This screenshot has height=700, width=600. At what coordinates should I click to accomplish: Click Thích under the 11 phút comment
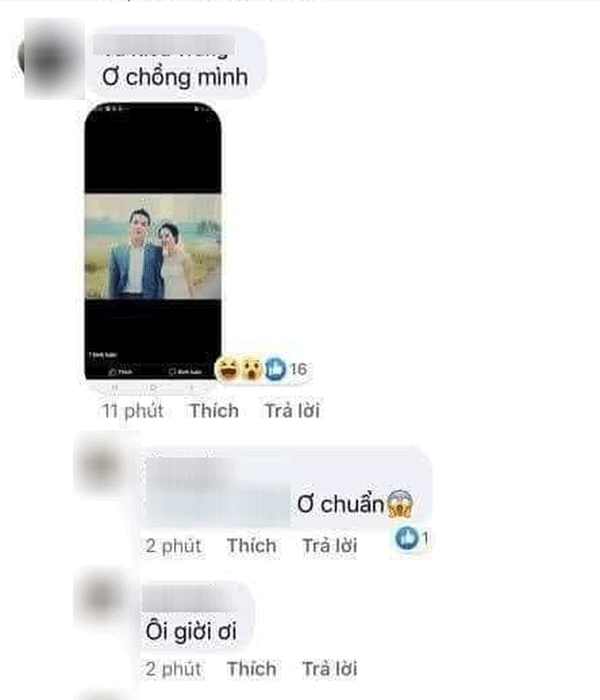(214, 411)
